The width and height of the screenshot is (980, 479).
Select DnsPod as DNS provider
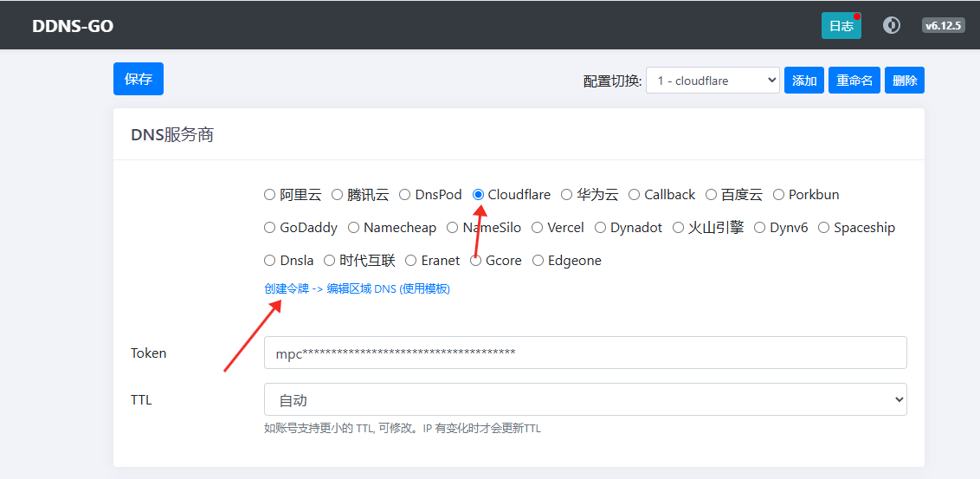click(405, 195)
